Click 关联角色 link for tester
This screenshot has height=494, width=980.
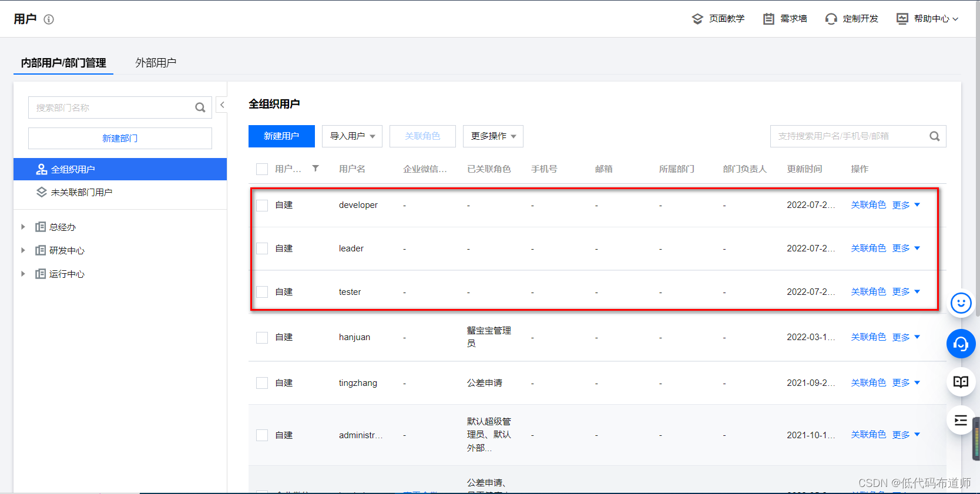(x=868, y=292)
